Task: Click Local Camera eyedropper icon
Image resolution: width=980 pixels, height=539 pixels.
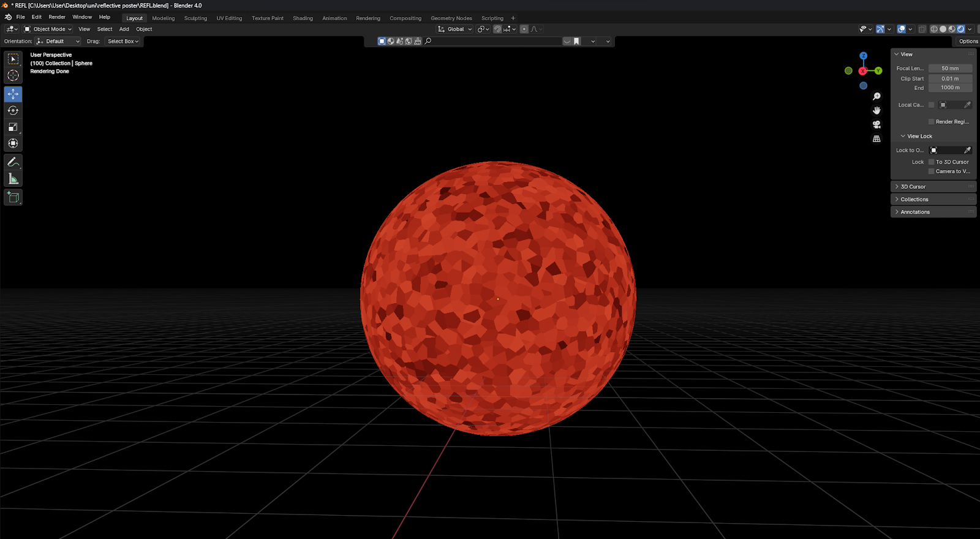Action: (x=968, y=105)
